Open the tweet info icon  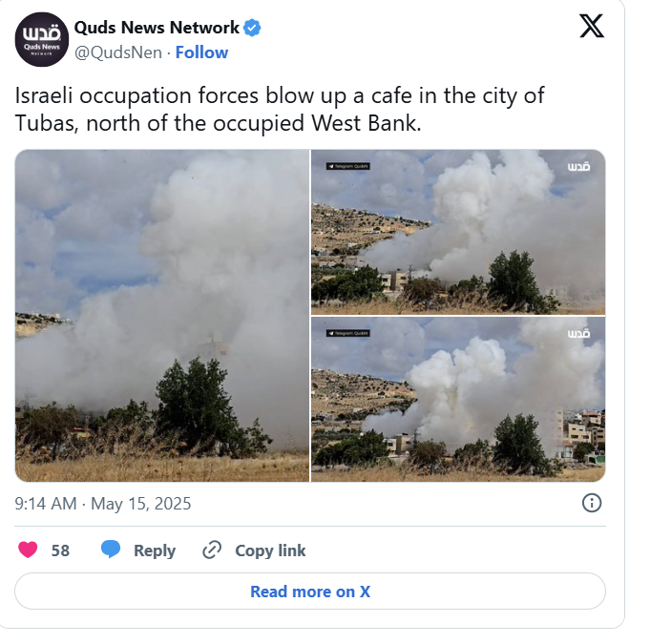tap(592, 503)
